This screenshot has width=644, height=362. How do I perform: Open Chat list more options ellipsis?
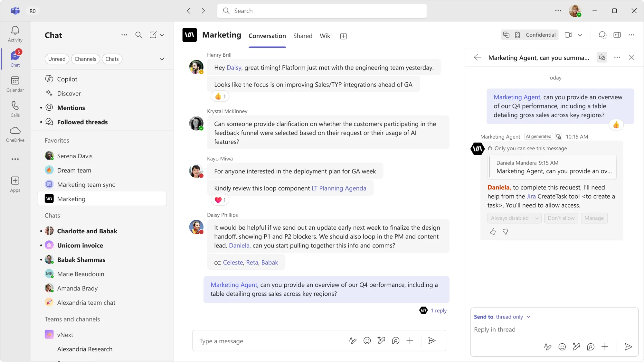124,35
